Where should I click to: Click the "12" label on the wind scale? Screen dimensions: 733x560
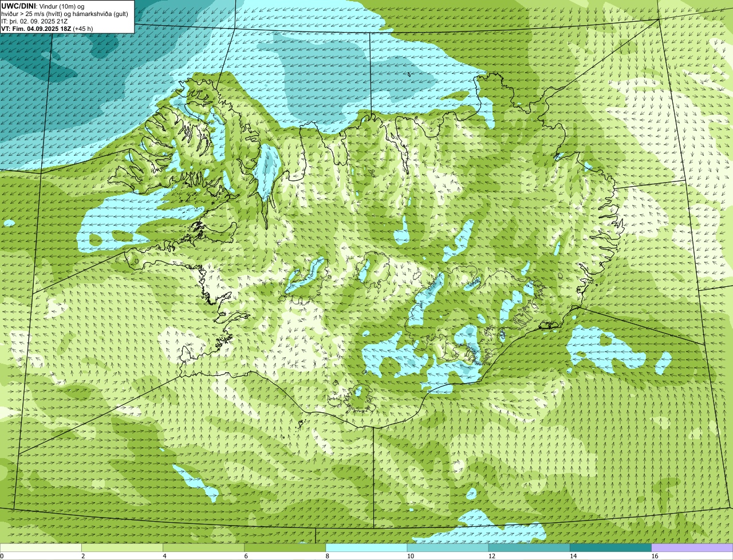pyautogui.click(x=491, y=556)
